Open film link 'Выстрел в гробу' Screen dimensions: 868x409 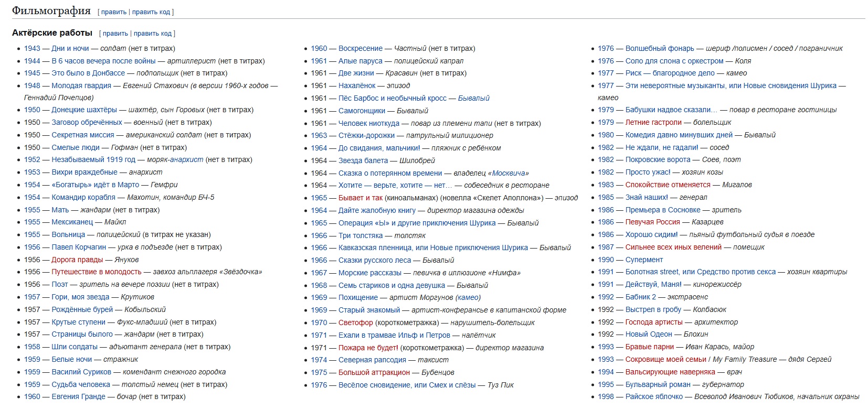pyautogui.click(x=653, y=309)
